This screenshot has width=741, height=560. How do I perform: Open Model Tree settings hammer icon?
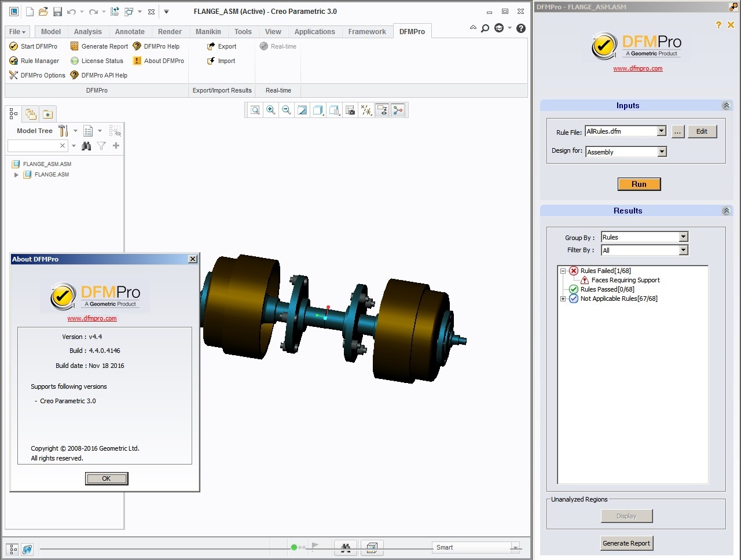click(63, 131)
